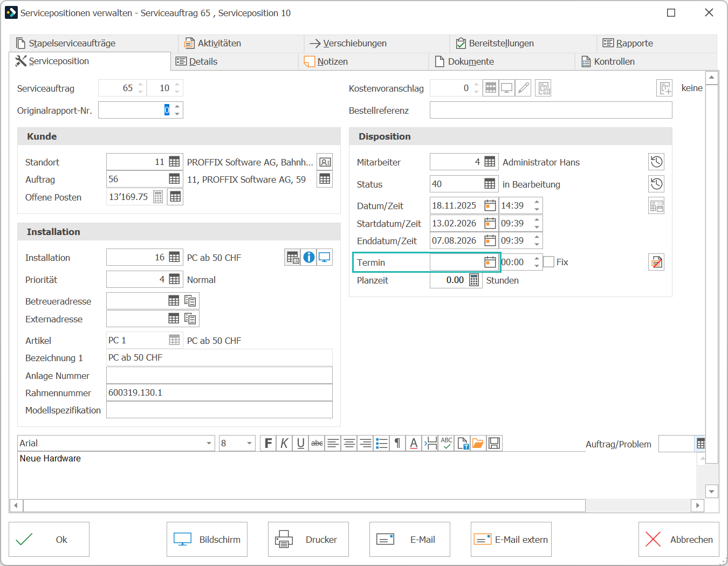Open Mitarbeiter history clock icon
The image size is (728, 566).
656,162
